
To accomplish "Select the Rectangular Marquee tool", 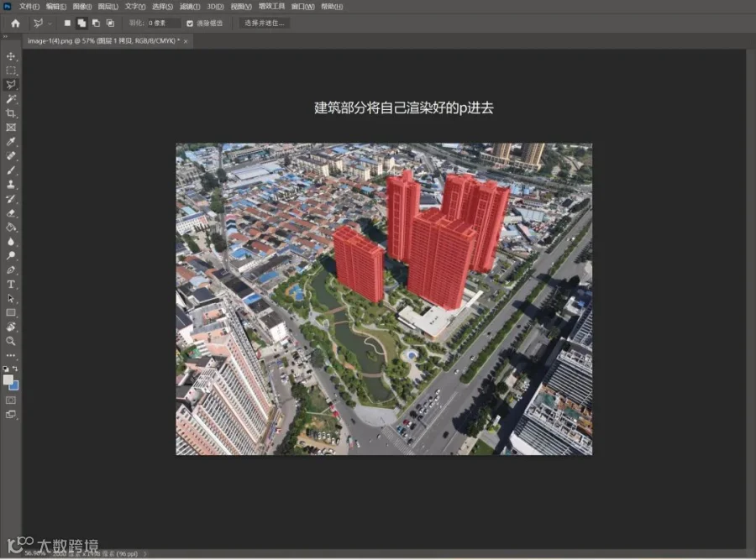I will (x=11, y=71).
